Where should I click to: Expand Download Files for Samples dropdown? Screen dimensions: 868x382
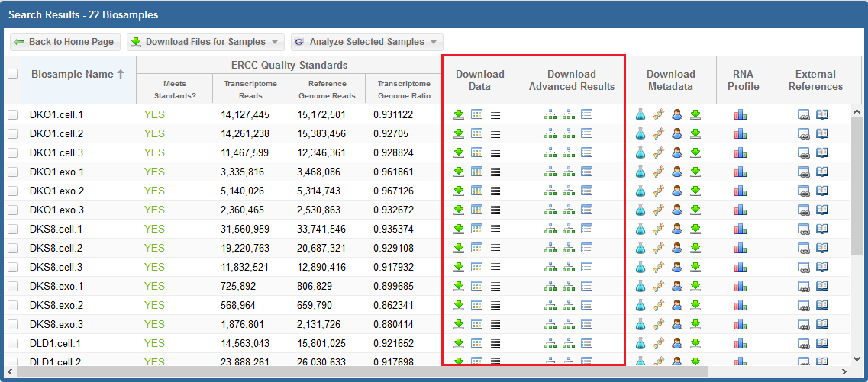[x=206, y=42]
